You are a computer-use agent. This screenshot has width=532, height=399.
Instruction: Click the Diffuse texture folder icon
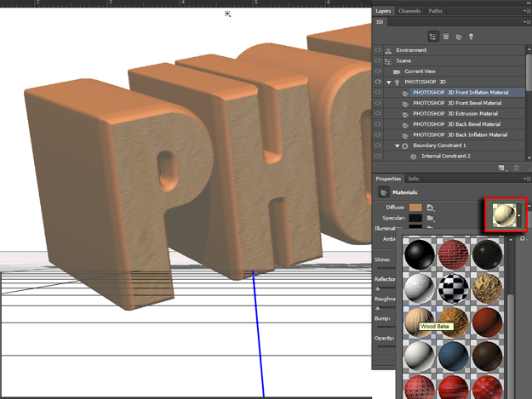432,208
